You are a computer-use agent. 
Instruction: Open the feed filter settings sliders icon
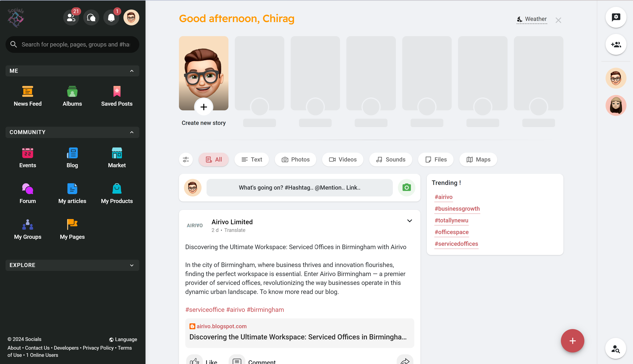[186, 160]
